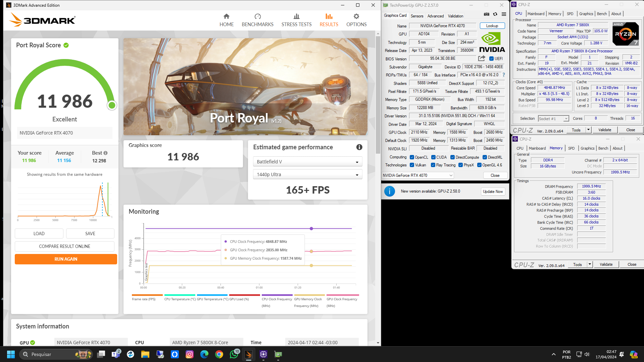Click COMPARE RESULT ONLINE button
The width and height of the screenshot is (644, 362).
click(x=64, y=246)
